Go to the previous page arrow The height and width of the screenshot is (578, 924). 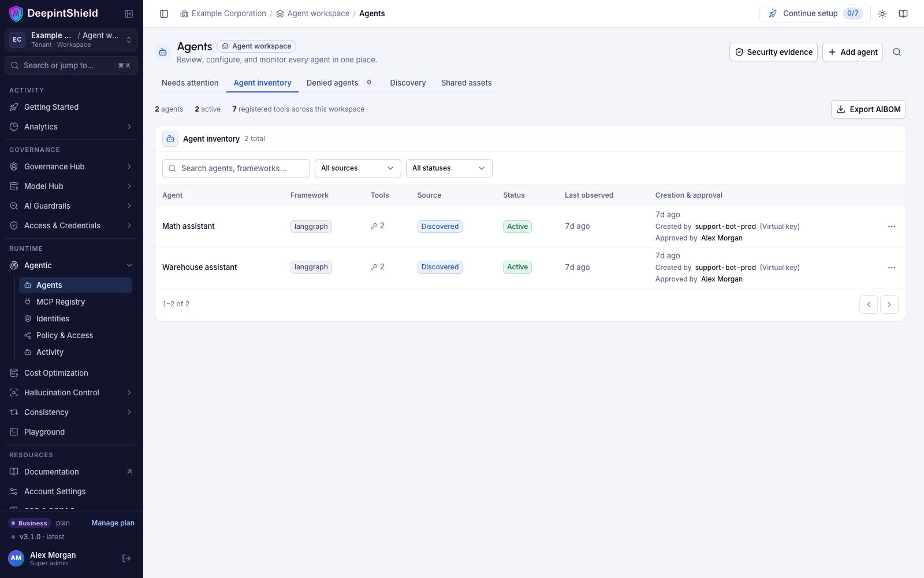click(869, 305)
